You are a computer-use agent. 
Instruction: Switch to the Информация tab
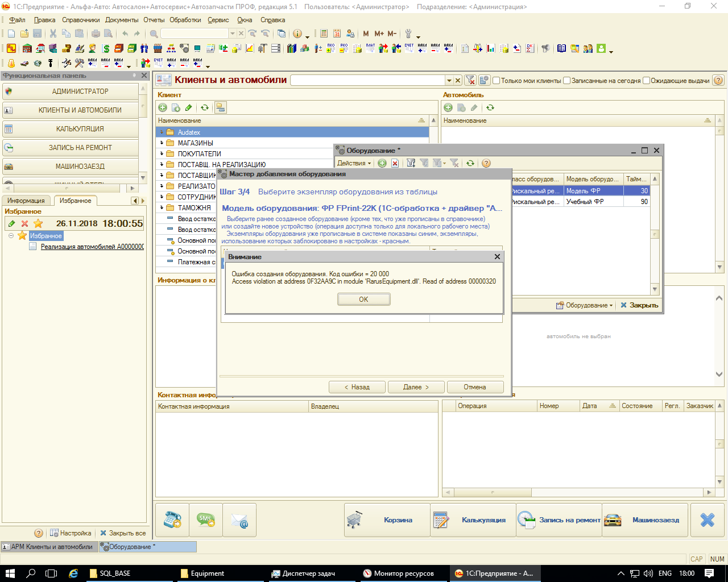[x=26, y=201]
